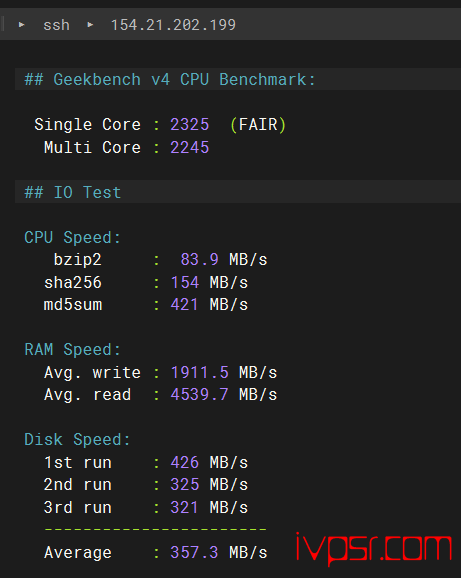Click the Multi Core score 2245

[189, 147]
